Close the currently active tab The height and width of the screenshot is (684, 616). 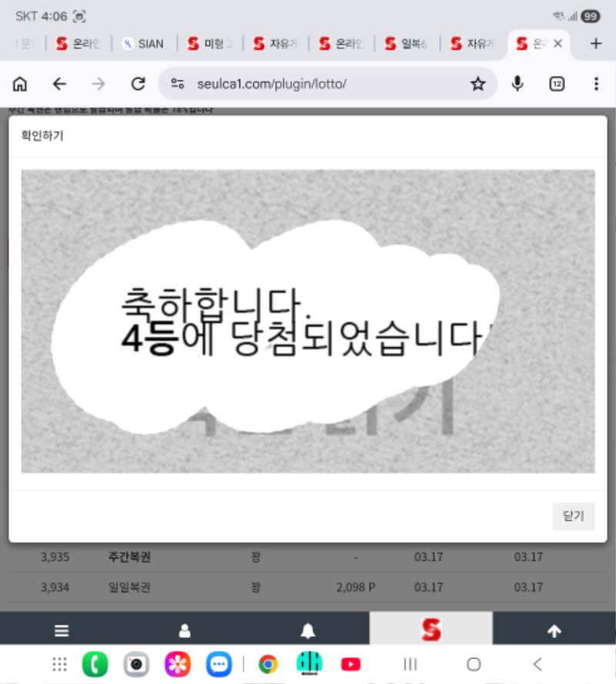[558, 44]
